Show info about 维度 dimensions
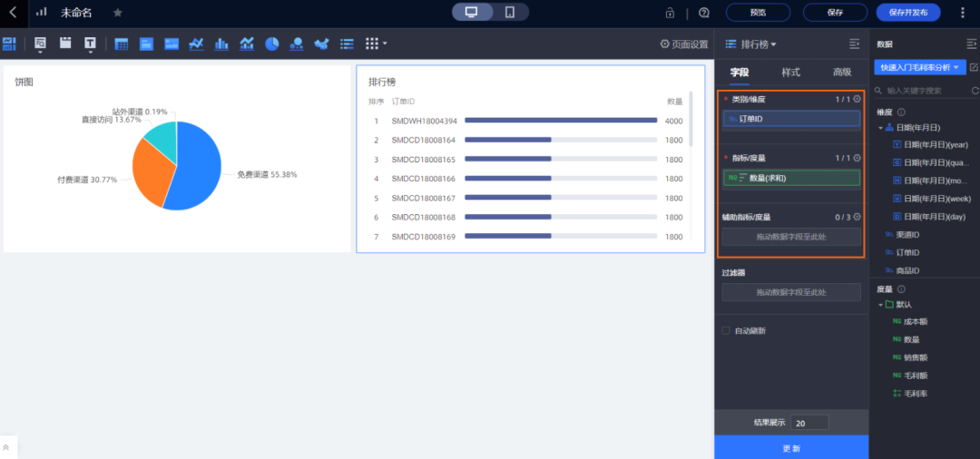 (x=901, y=112)
